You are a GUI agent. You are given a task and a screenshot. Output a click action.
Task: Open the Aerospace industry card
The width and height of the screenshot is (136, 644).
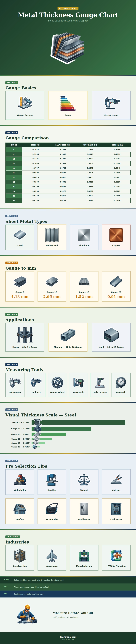[x=52, y=558]
